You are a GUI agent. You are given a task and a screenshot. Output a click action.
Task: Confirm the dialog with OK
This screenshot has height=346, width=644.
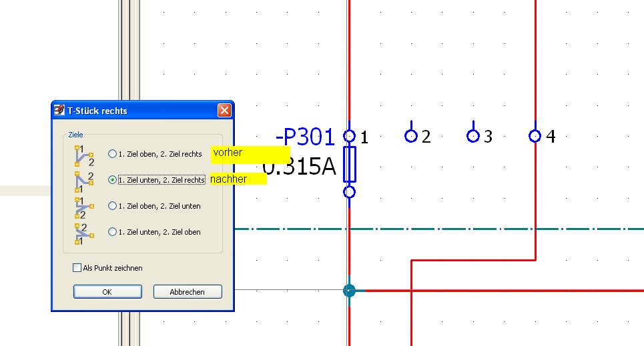pos(107,292)
